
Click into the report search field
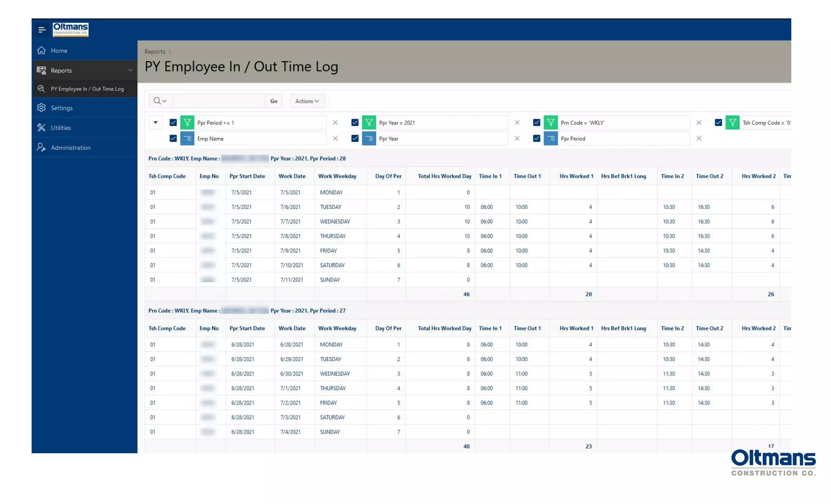pos(219,101)
